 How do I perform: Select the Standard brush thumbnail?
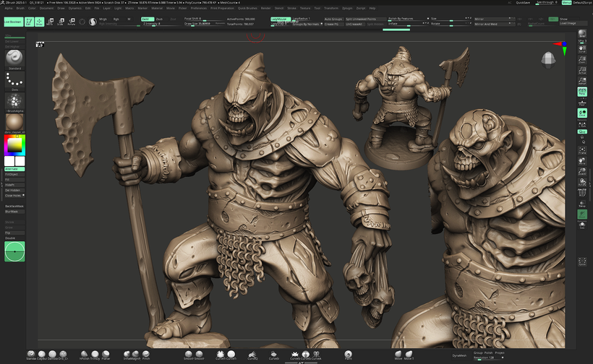[14, 59]
